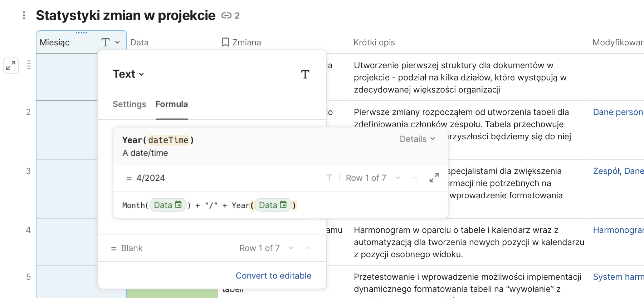Screen dimensions: 644x298
Task: Expand the Details section for Year function
Action: point(417,139)
